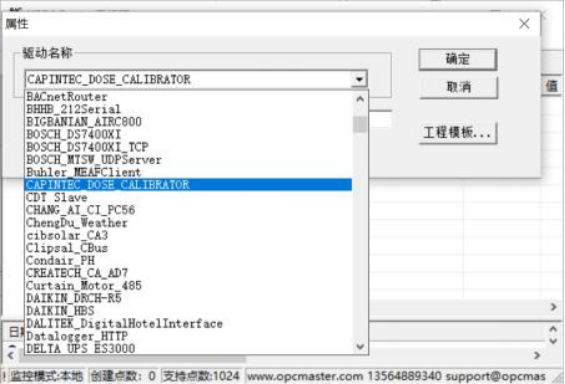
Task: Select BHHB_212Serial driver
Action: (188, 109)
